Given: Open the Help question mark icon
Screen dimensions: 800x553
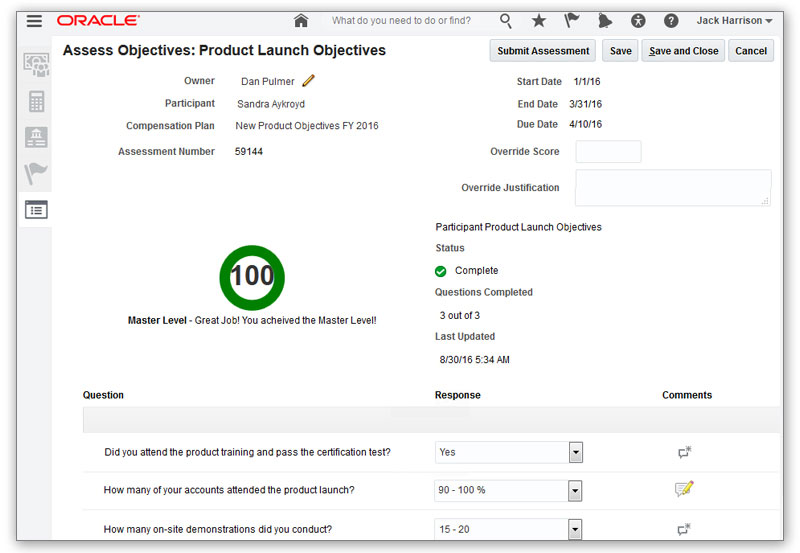Looking at the screenshot, I should coord(671,20).
